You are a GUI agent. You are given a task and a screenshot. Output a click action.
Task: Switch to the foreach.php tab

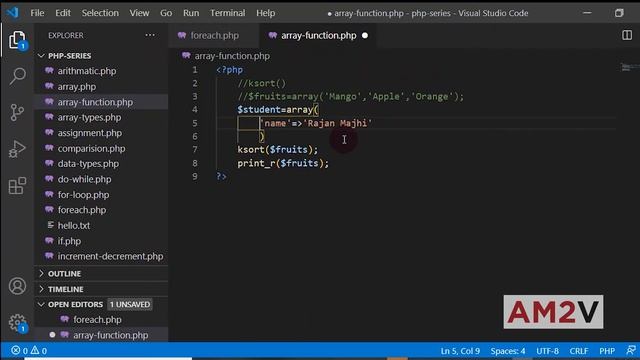pyautogui.click(x=214, y=36)
